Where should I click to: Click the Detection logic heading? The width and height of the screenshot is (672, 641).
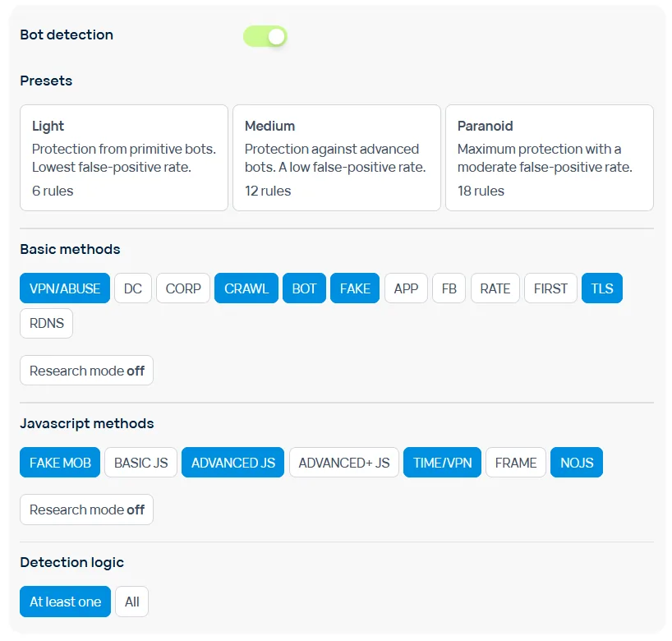tap(72, 563)
